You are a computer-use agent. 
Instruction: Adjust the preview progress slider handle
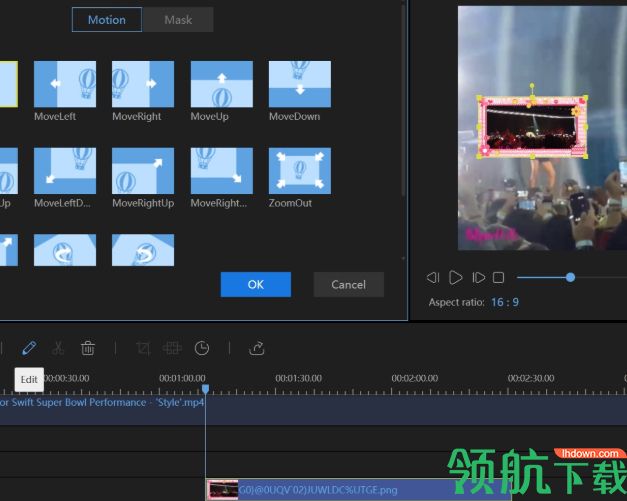[571, 277]
